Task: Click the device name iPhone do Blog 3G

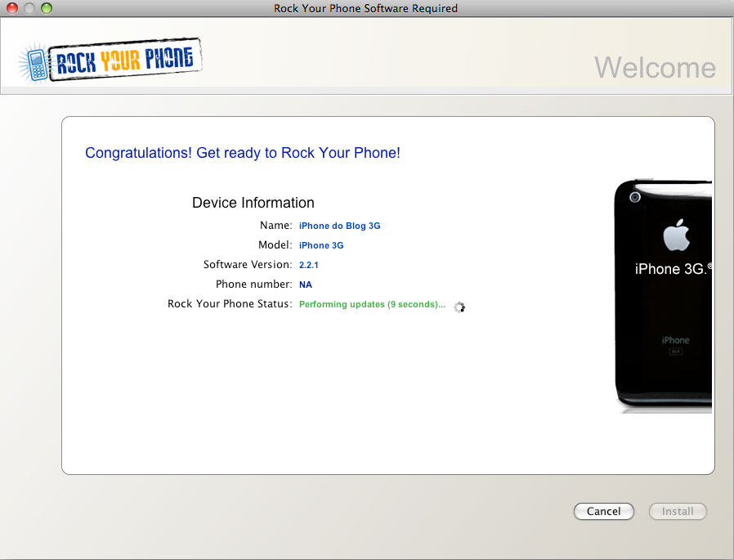Action: (340, 226)
